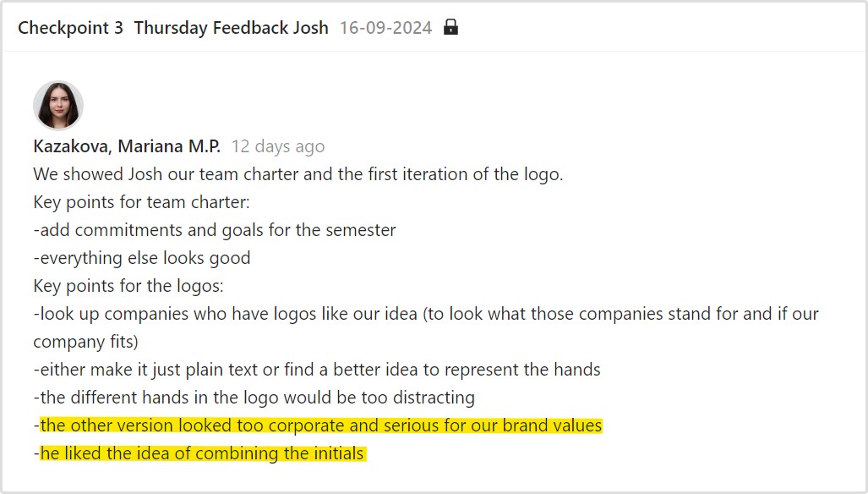The height and width of the screenshot is (494, 868).
Task: Open Mariana Kazakova's profile picture
Action: point(57,106)
